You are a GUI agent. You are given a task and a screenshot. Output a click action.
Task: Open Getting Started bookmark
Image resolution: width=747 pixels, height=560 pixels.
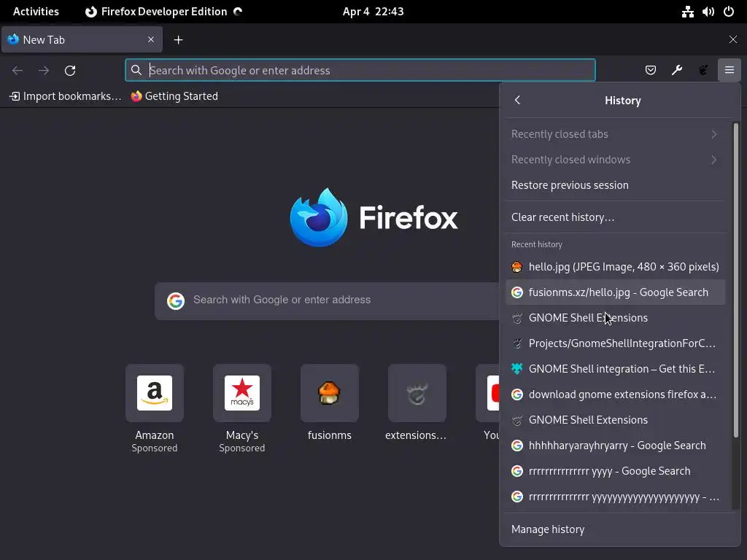tap(174, 96)
